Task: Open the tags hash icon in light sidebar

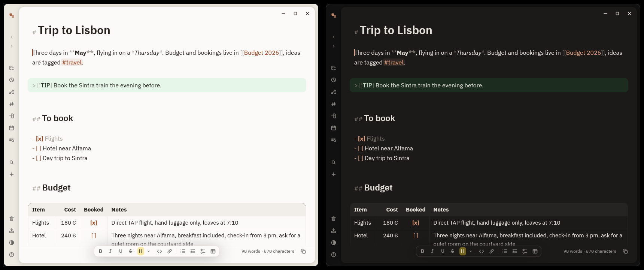Action: point(12,104)
